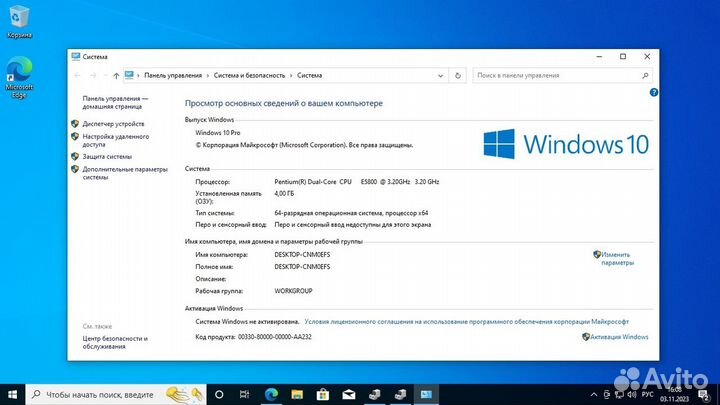Open volume control in system tray
The image size is (720, 405).
tap(631, 394)
